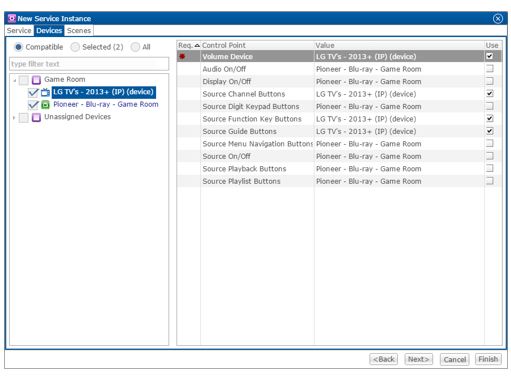Select the Source Playback Buttons row

(x=339, y=169)
